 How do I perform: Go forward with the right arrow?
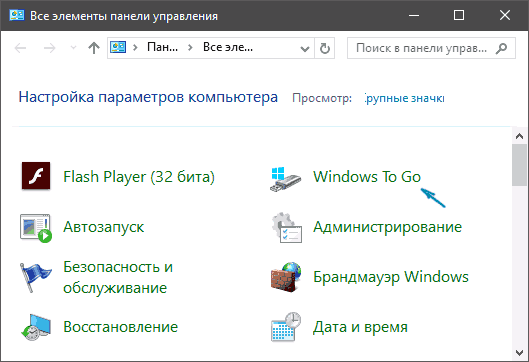click(x=50, y=48)
